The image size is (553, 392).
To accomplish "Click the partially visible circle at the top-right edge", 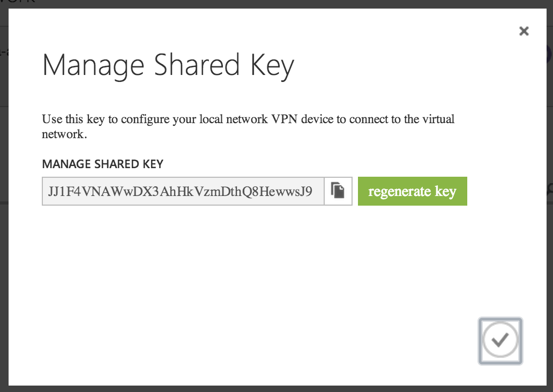I will pyautogui.click(x=550, y=54).
